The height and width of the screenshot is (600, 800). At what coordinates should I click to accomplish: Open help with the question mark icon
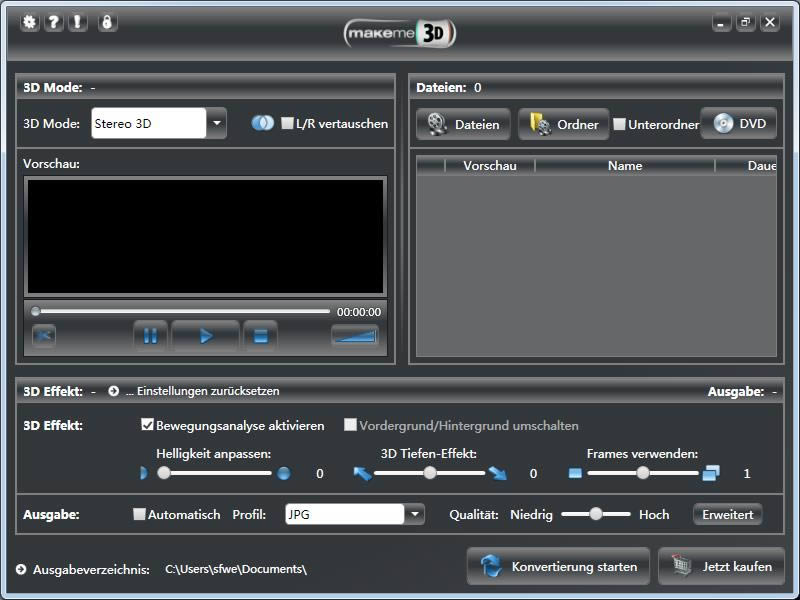point(54,22)
